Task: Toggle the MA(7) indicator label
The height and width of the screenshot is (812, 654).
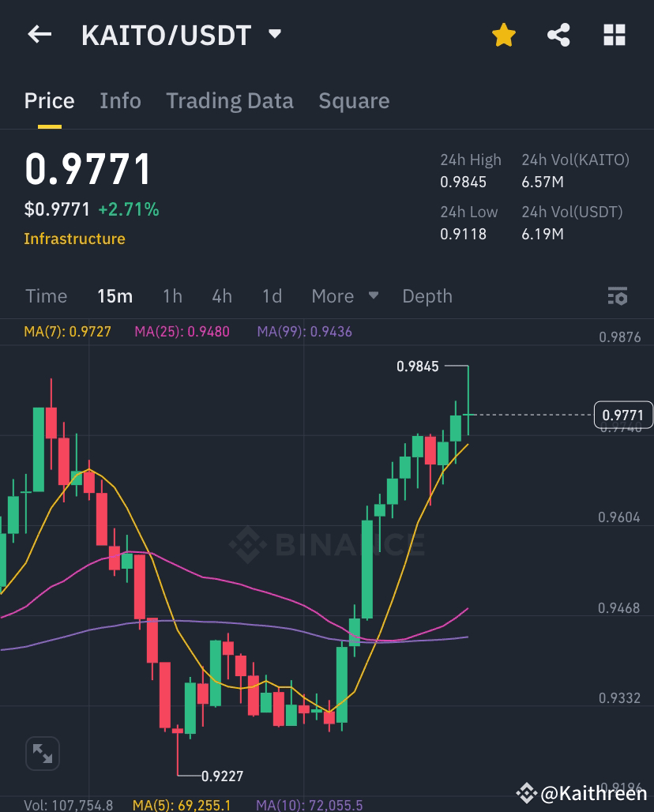Action: click(66, 332)
